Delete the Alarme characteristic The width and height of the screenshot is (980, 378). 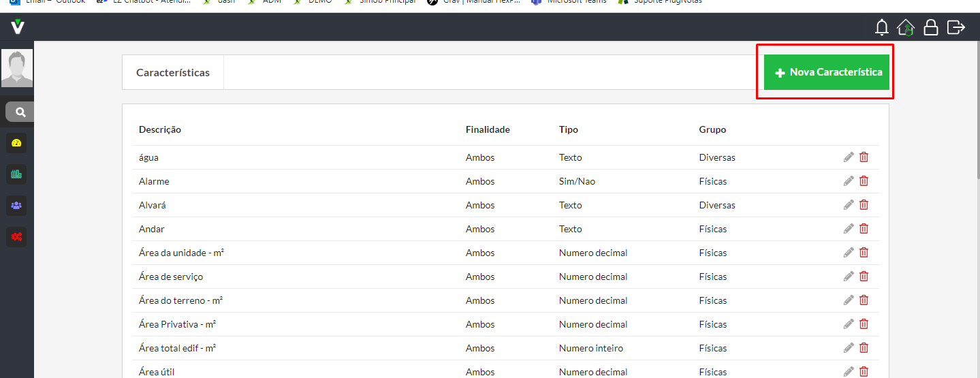(x=864, y=181)
